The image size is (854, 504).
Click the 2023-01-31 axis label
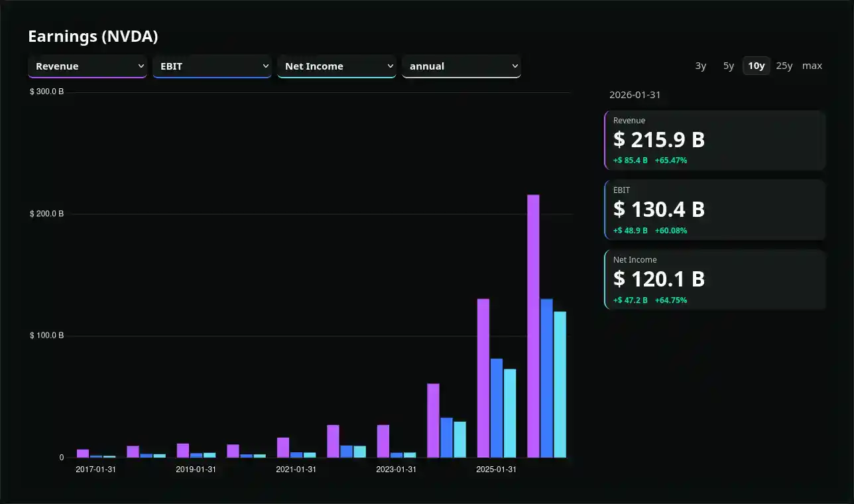click(x=396, y=470)
